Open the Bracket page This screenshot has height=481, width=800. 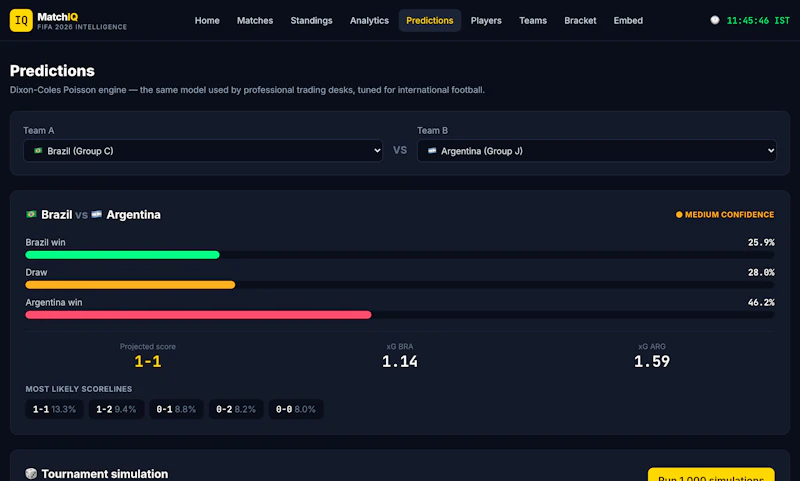pyautogui.click(x=580, y=20)
